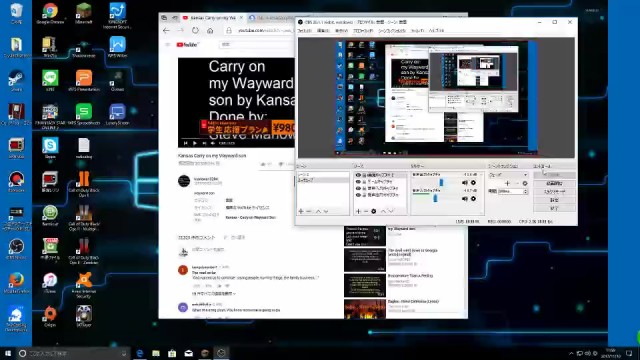Mute the first audio mixer channel

(464, 182)
